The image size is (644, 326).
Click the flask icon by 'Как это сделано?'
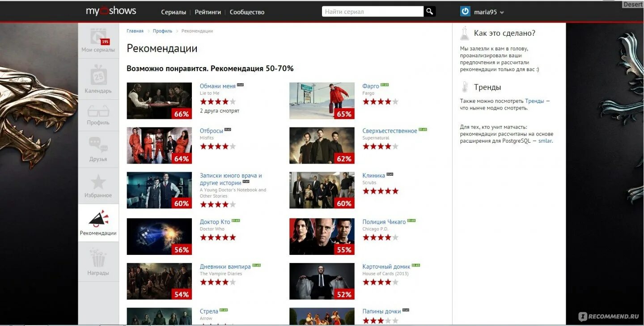click(x=465, y=33)
